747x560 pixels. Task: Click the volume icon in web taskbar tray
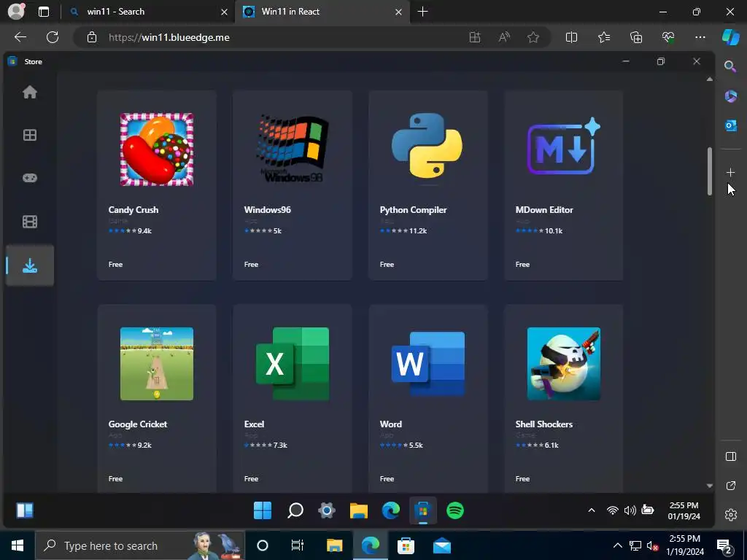click(x=630, y=510)
